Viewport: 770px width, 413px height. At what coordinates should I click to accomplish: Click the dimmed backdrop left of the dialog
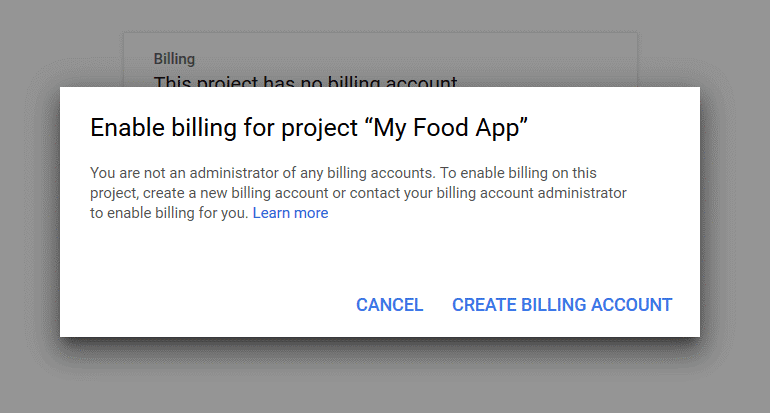coord(30,210)
